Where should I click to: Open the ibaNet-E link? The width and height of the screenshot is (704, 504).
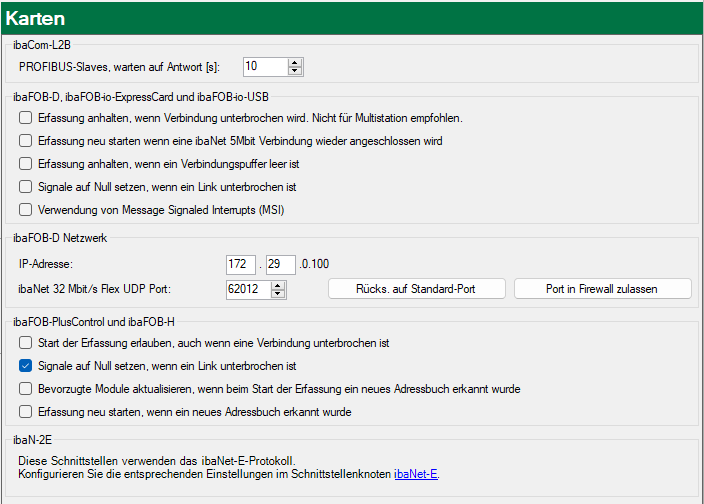(x=416, y=474)
